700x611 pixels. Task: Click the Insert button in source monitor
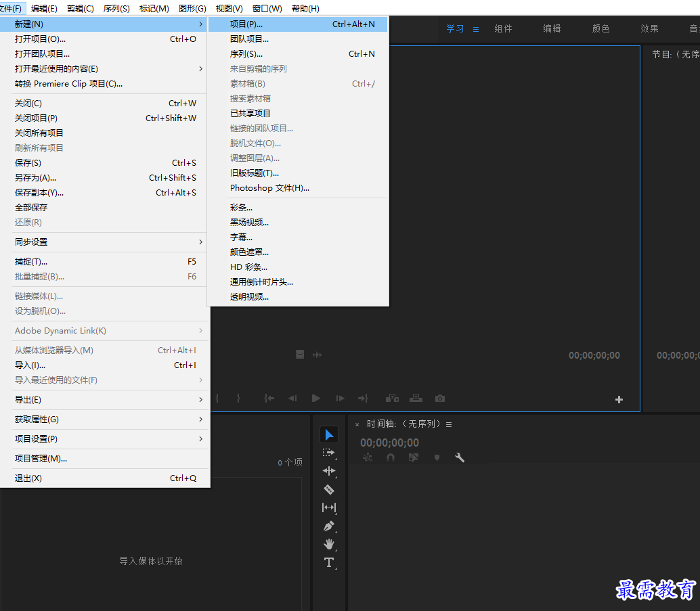[393, 398]
